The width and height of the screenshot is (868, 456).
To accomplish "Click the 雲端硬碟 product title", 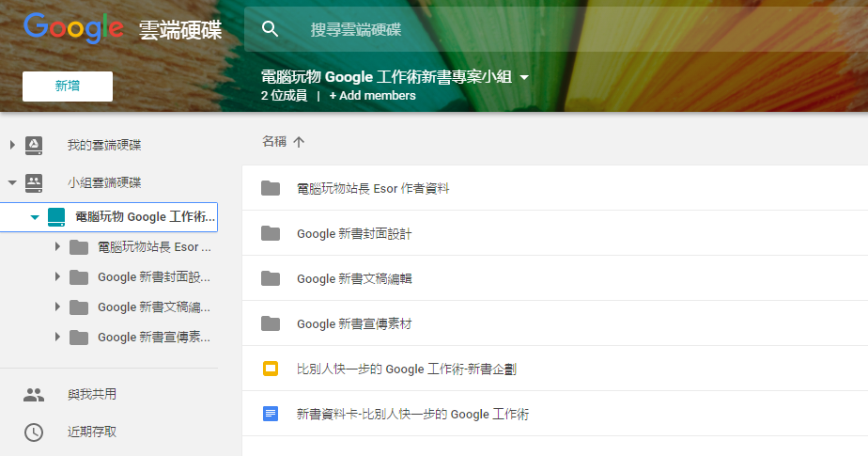I will tap(180, 30).
